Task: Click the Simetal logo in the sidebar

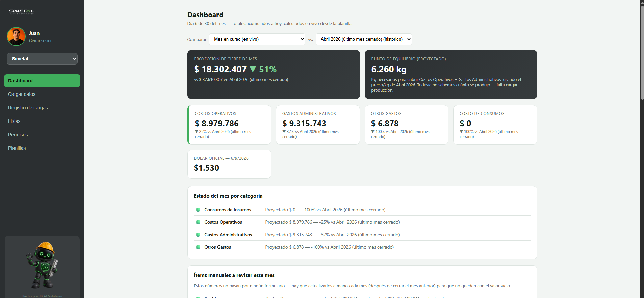Action: point(21,11)
